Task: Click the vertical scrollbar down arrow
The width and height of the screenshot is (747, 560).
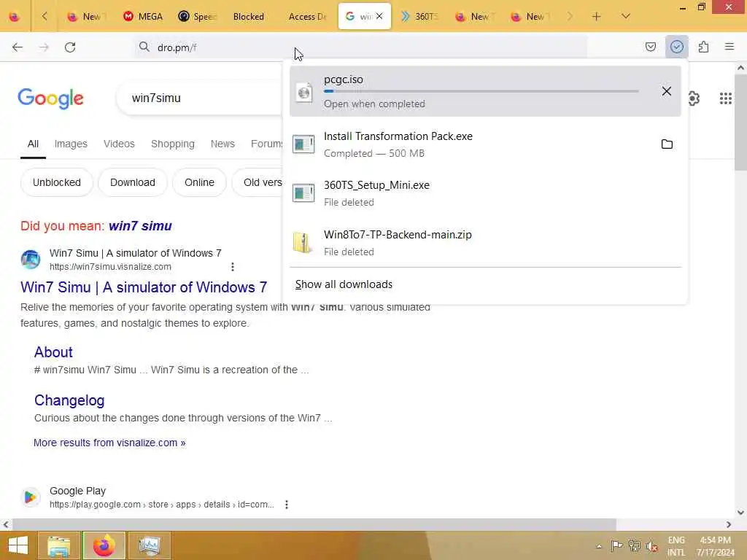Action: tap(740, 513)
